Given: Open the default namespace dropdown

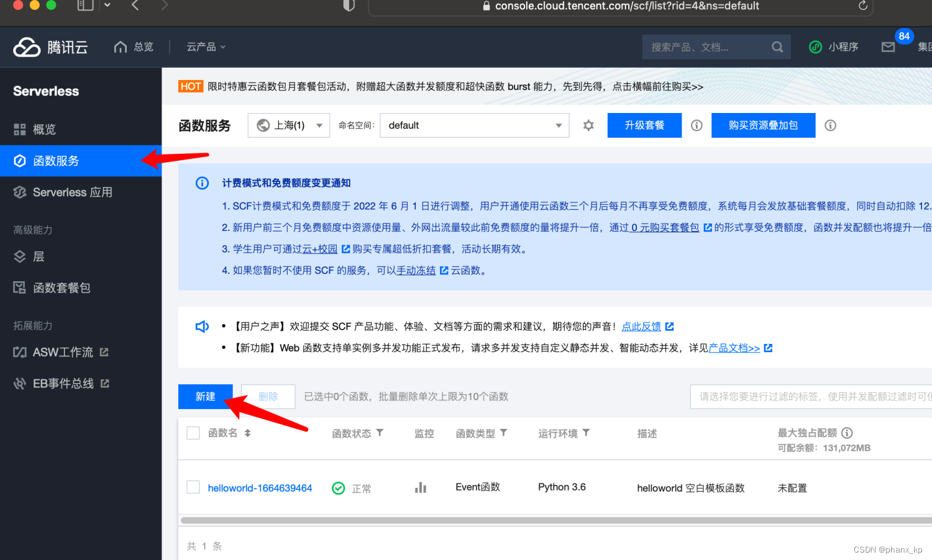Looking at the screenshot, I should coord(474,125).
